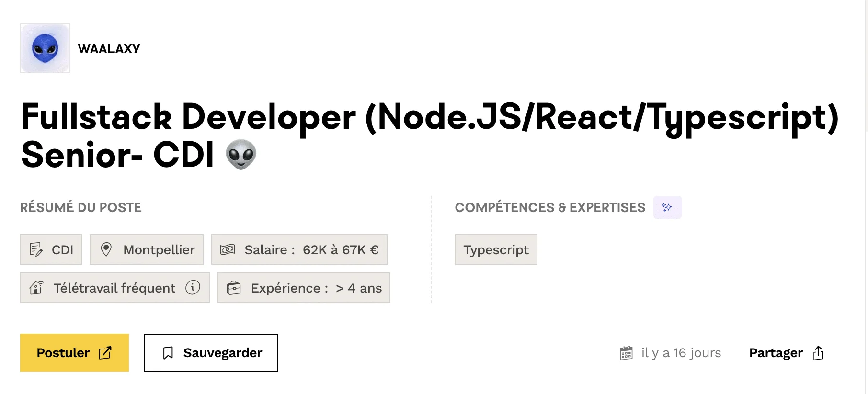This screenshot has width=868, height=394.
Task: Open the WAALAXY company name link
Action: (x=109, y=48)
